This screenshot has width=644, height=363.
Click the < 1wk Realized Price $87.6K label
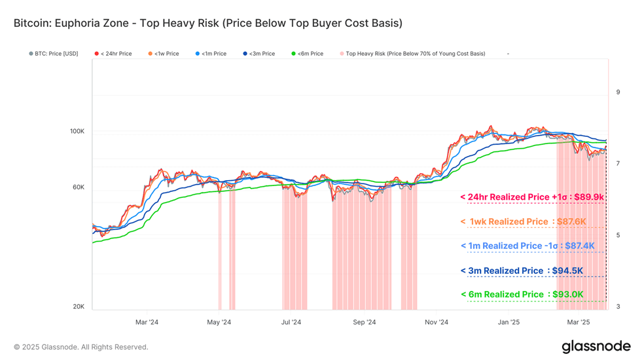[524, 221]
